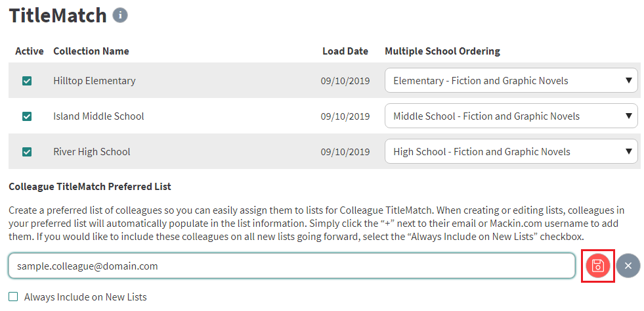644x311 pixels.
Task: Click the Colleague TitleMatch Preferred List heading
Action: tap(89, 187)
